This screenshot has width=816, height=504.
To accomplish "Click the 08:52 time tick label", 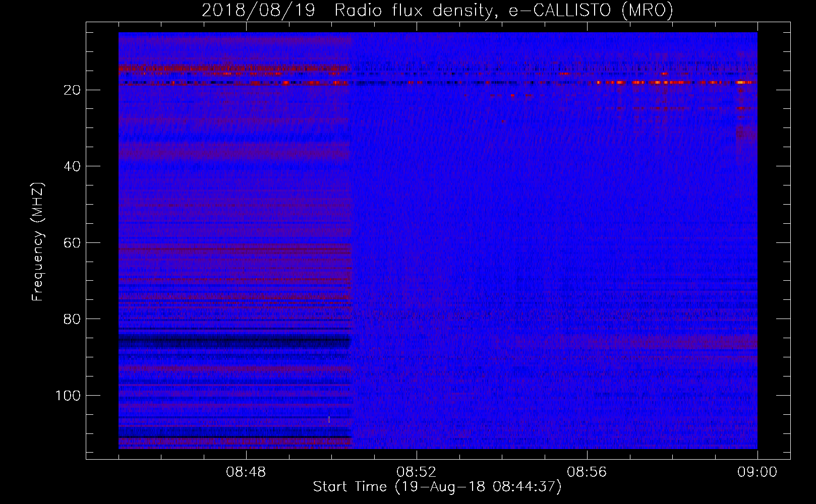I will point(417,472).
